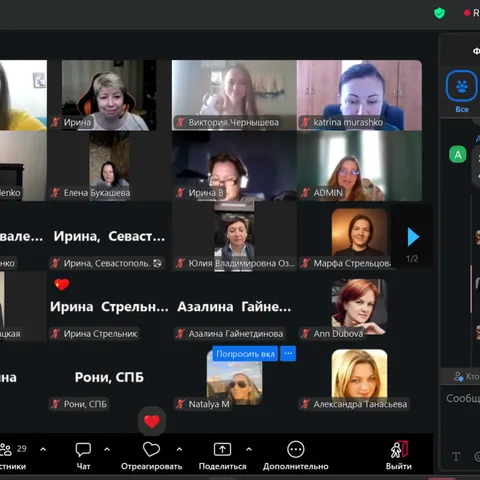Click muted mic icon next to Виктория Чернышева
Image resolution: width=480 pixels, height=480 pixels.
[x=180, y=122]
